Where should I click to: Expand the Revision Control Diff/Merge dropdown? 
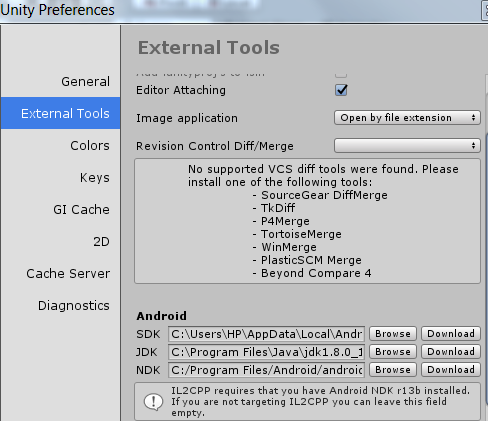click(x=407, y=146)
